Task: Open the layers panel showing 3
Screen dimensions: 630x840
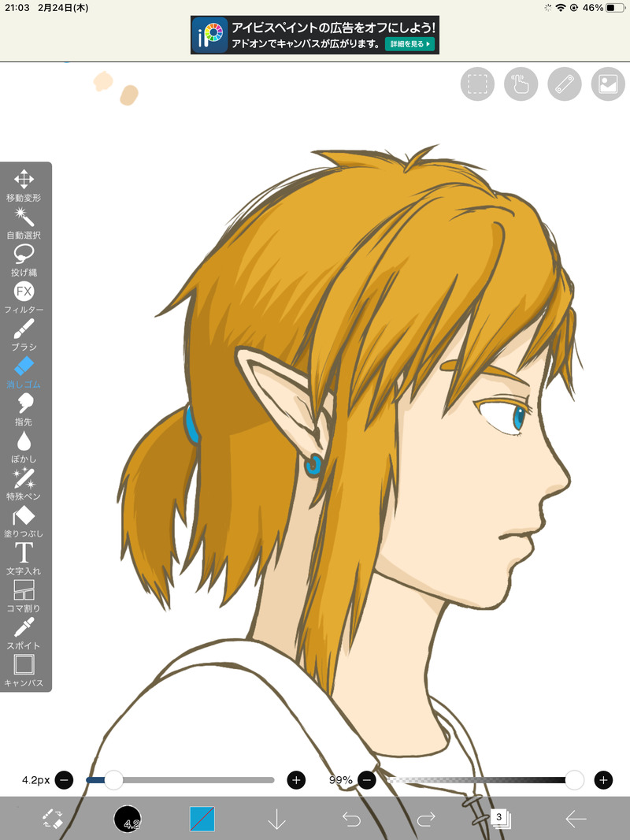Action: click(501, 819)
